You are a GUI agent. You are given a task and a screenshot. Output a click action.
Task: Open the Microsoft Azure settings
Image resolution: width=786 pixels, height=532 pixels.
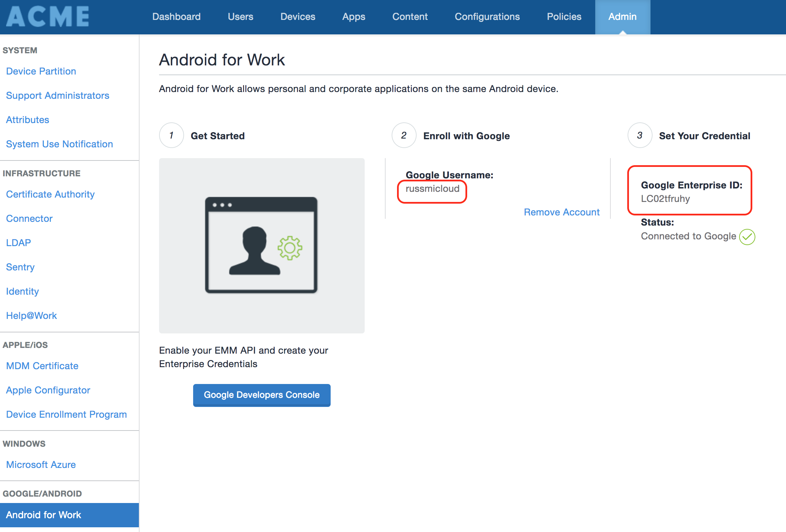tap(40, 464)
